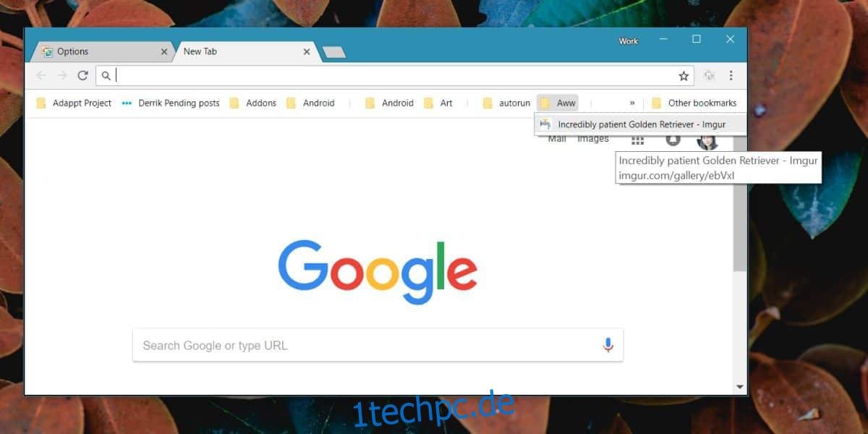Open the Art bookmark folder
This screenshot has height=434, width=868.
(x=439, y=103)
